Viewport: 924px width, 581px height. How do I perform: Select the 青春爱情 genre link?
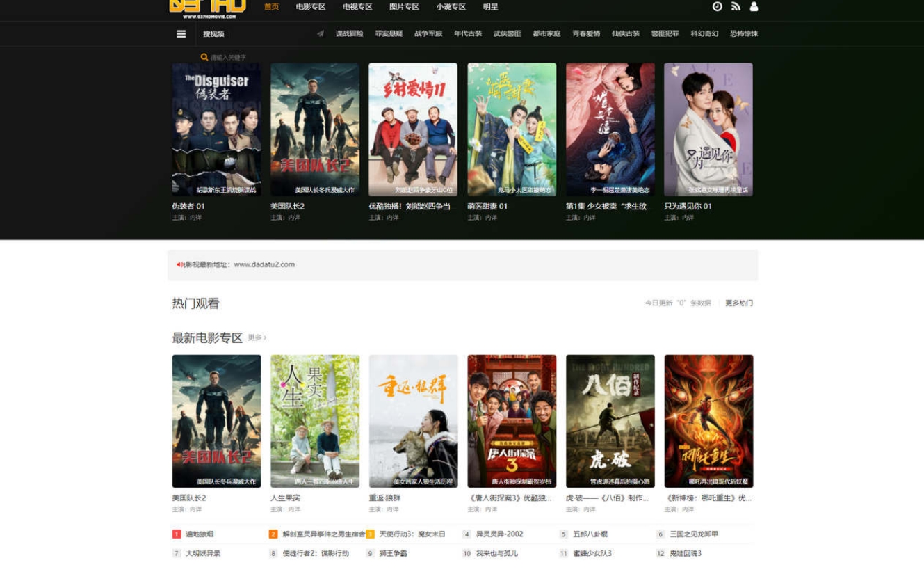[x=586, y=33]
